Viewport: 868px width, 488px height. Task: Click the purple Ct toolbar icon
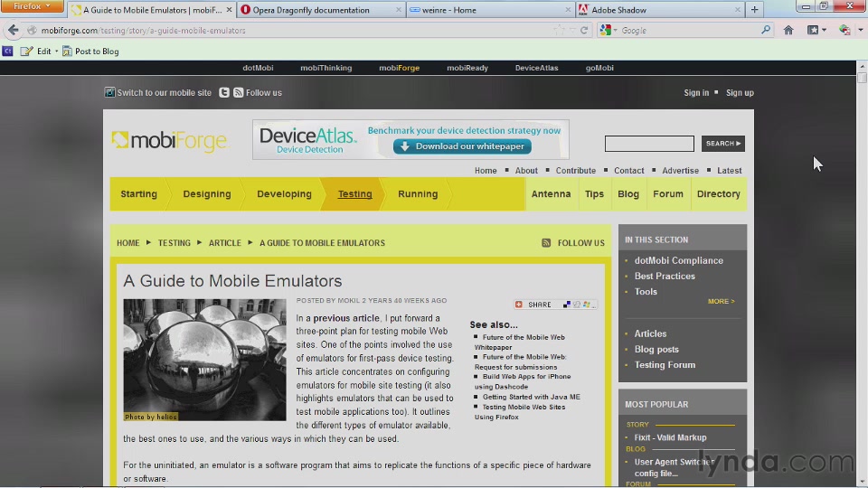click(x=8, y=51)
